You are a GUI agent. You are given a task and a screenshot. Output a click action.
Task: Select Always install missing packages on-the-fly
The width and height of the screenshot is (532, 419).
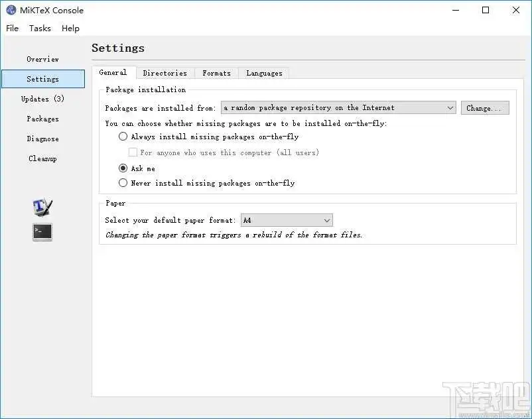click(x=209, y=137)
